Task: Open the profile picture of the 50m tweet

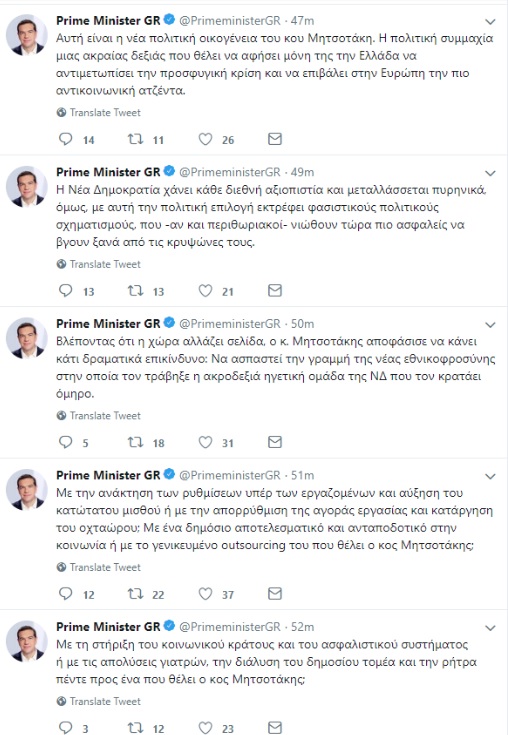Action: coord(27,338)
